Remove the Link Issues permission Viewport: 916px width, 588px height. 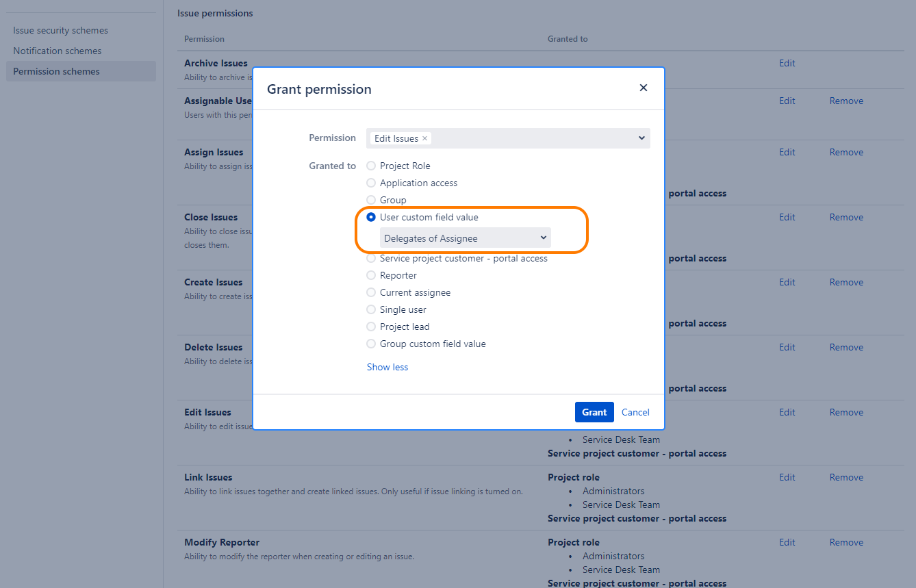(x=846, y=477)
